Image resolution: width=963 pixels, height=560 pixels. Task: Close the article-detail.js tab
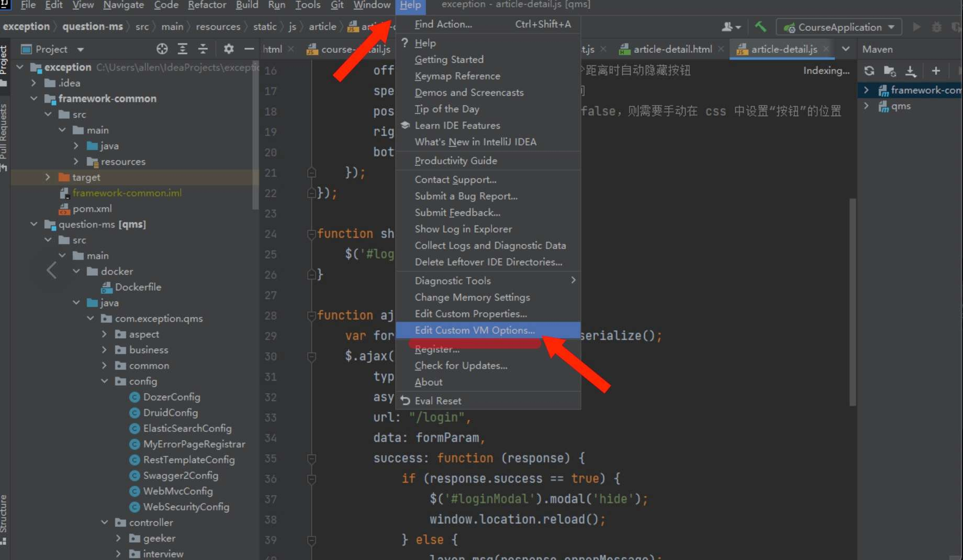[x=826, y=49]
